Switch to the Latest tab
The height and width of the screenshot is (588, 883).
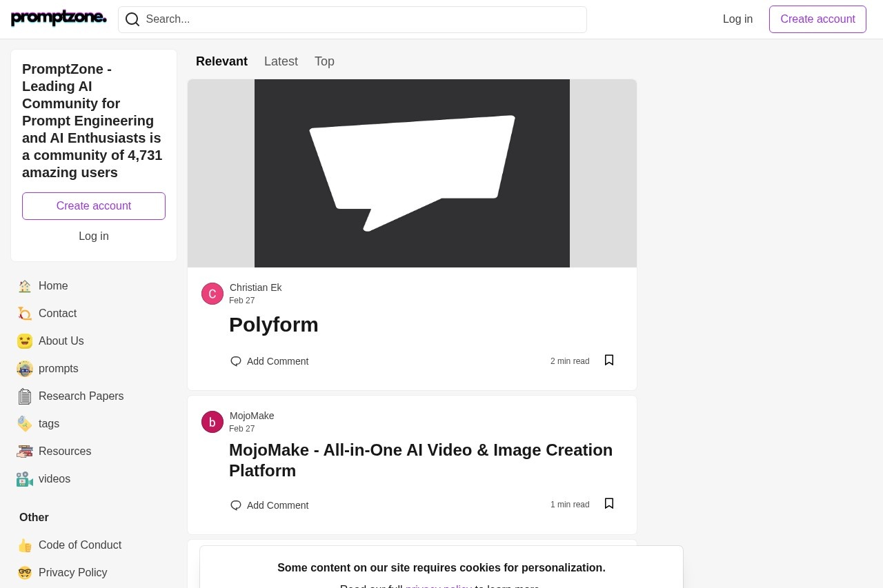[281, 61]
